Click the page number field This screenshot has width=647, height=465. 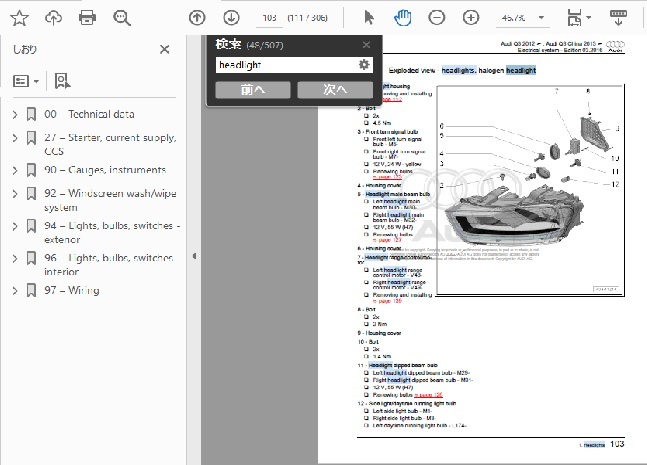[x=269, y=18]
